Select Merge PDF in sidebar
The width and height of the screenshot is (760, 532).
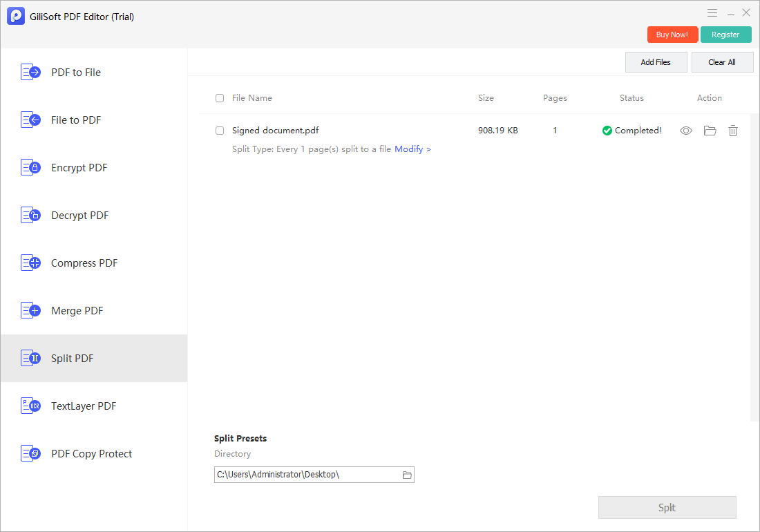coord(94,311)
